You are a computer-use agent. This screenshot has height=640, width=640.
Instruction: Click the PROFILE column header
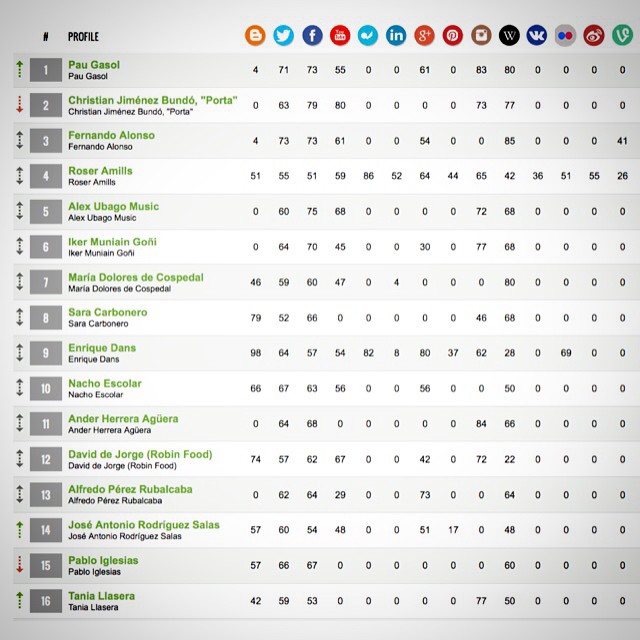[83, 37]
